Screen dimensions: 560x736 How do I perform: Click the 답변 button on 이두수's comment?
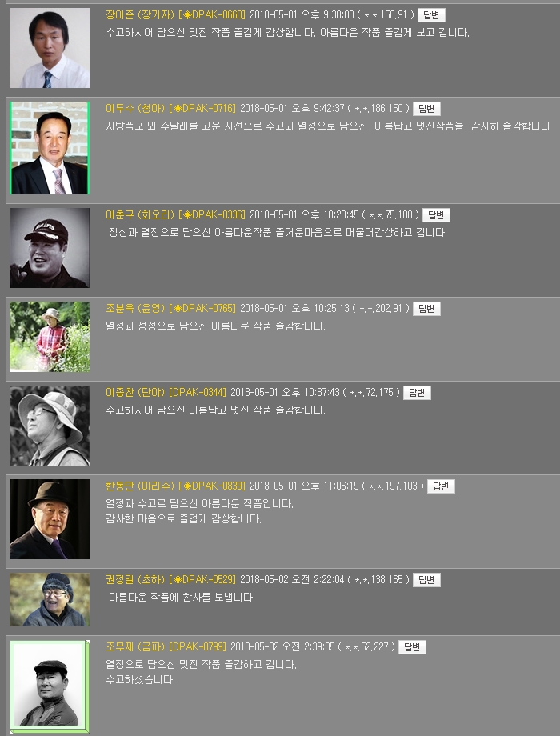pos(426,109)
